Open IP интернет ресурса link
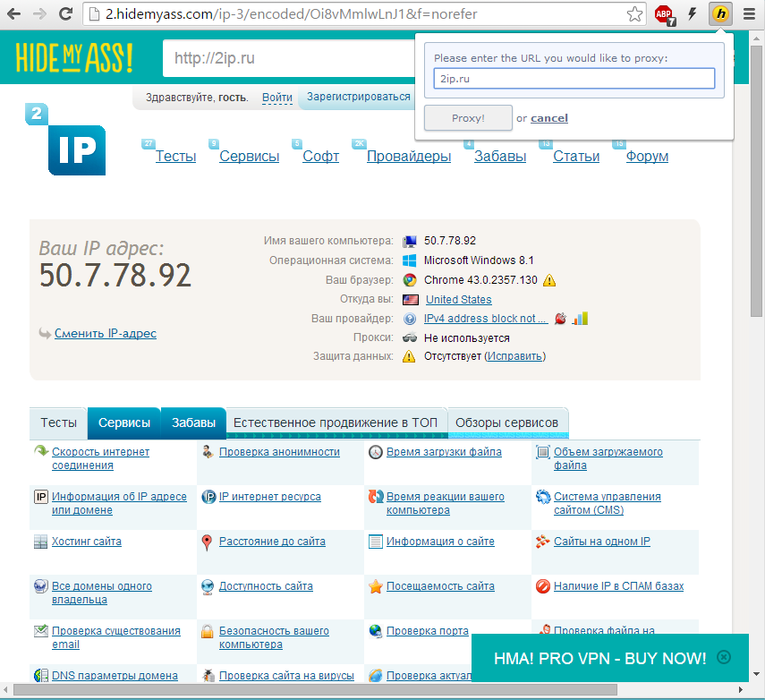 point(270,497)
